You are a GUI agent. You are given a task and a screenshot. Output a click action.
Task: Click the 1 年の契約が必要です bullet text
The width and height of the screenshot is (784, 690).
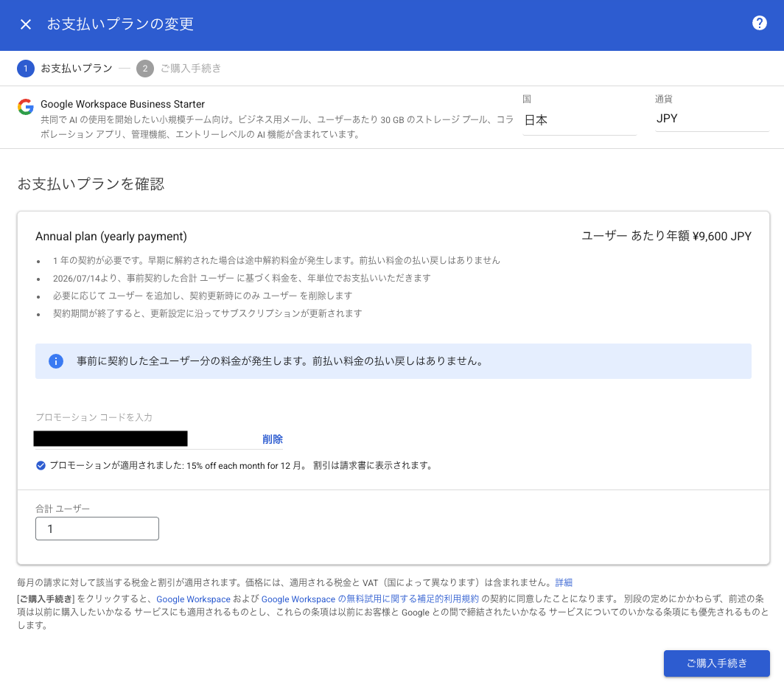point(276,261)
